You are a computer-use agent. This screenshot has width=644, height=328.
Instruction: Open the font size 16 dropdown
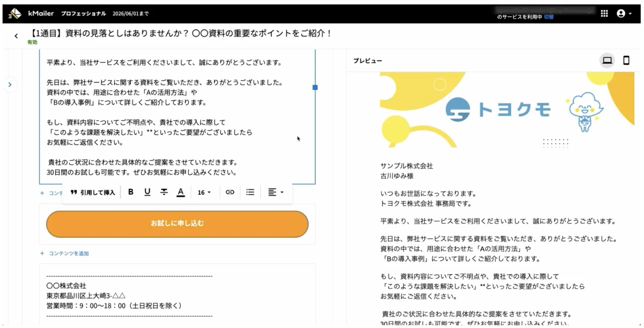point(204,192)
